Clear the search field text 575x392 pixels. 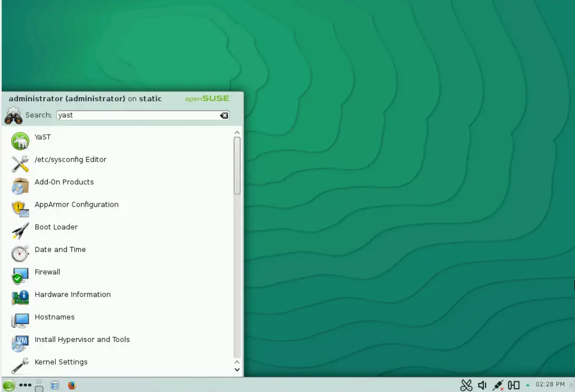click(x=224, y=116)
